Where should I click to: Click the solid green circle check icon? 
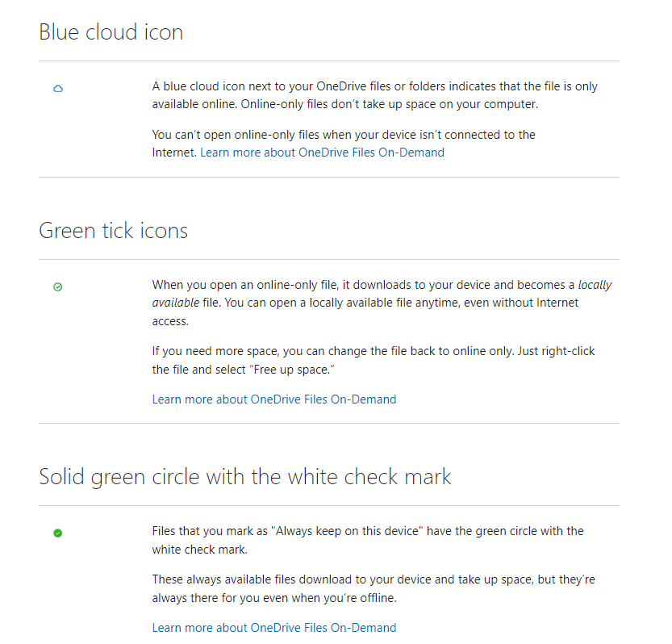[57, 533]
